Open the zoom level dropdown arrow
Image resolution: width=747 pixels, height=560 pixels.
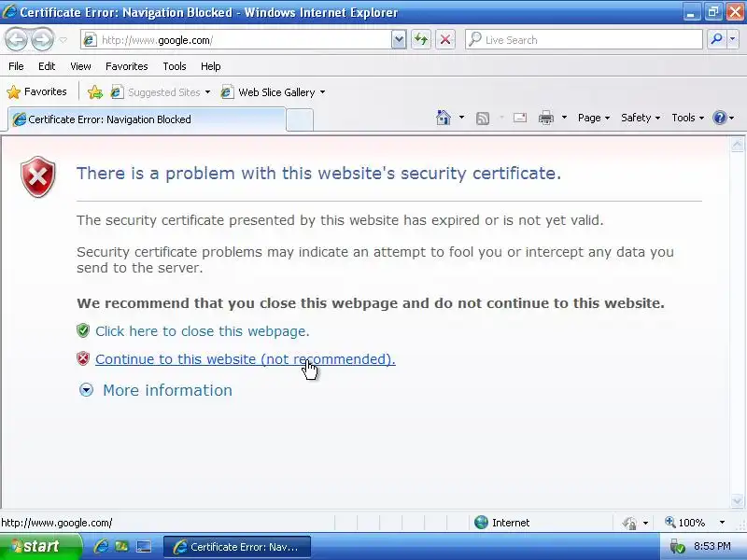pos(722,523)
